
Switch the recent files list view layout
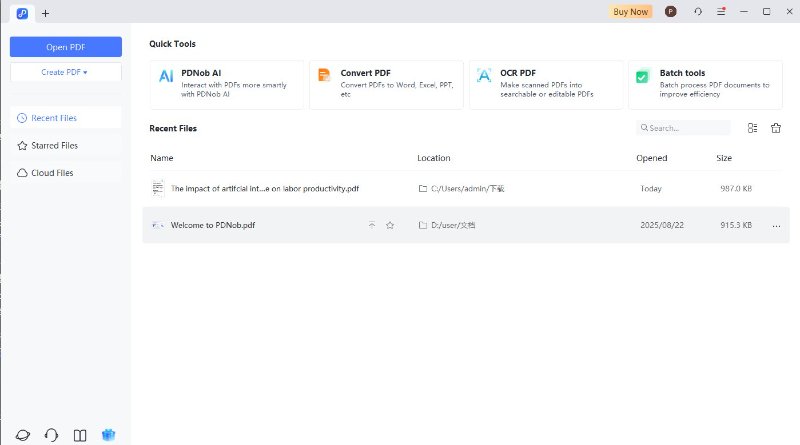pos(752,128)
